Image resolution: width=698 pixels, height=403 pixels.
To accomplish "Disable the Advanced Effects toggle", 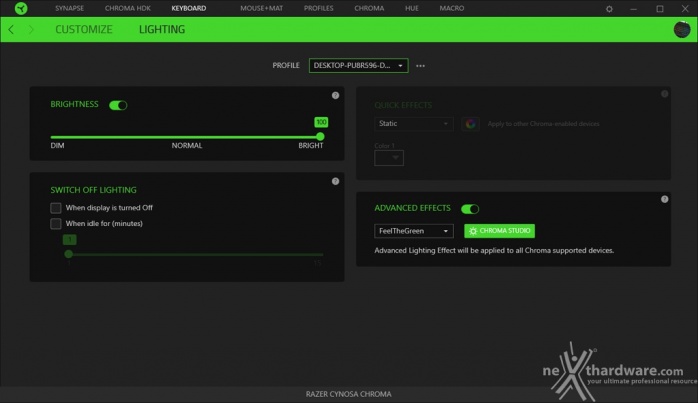I will click(x=470, y=209).
